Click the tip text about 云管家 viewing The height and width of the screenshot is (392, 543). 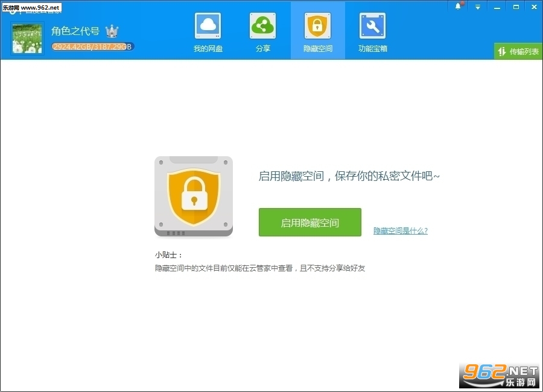(259, 268)
